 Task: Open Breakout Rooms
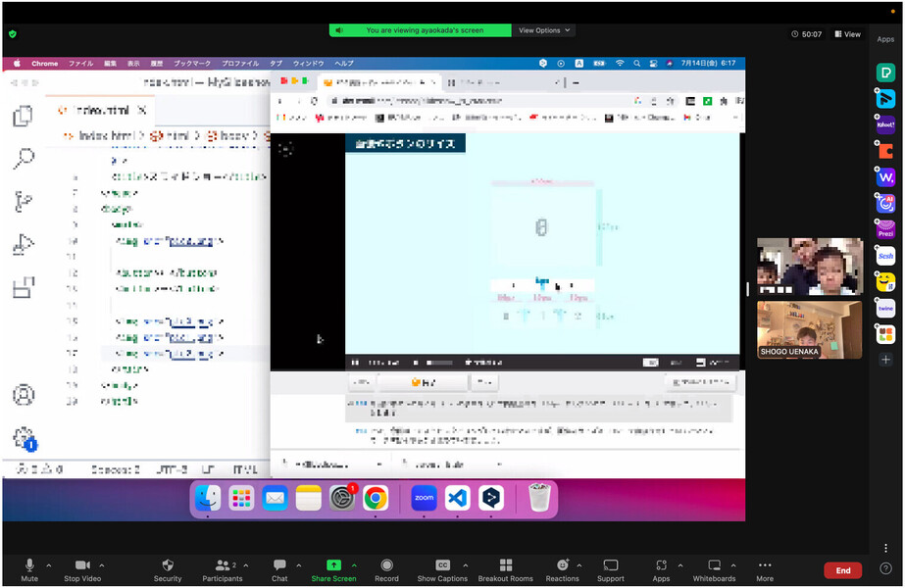coord(506,565)
